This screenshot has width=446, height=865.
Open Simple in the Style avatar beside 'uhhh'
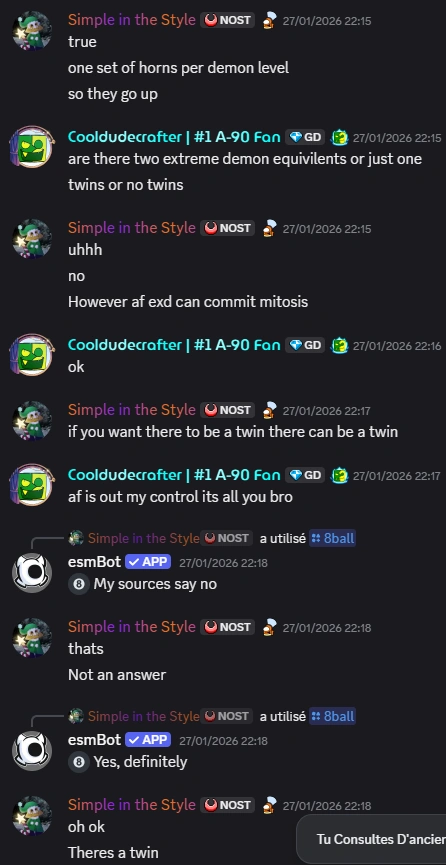(32, 238)
